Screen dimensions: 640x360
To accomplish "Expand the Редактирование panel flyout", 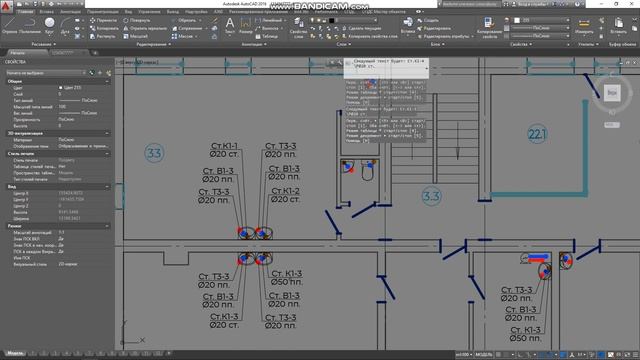I will pyautogui.click(x=153, y=44).
